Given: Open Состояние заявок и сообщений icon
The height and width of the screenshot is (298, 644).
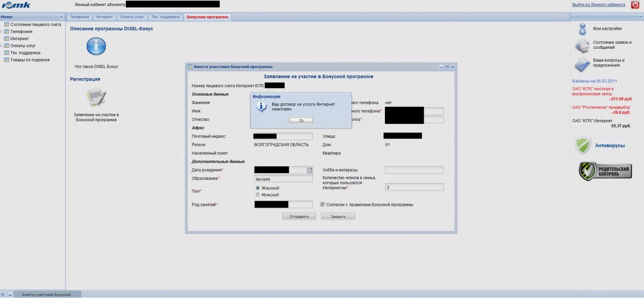Looking at the screenshot, I should tap(582, 45).
